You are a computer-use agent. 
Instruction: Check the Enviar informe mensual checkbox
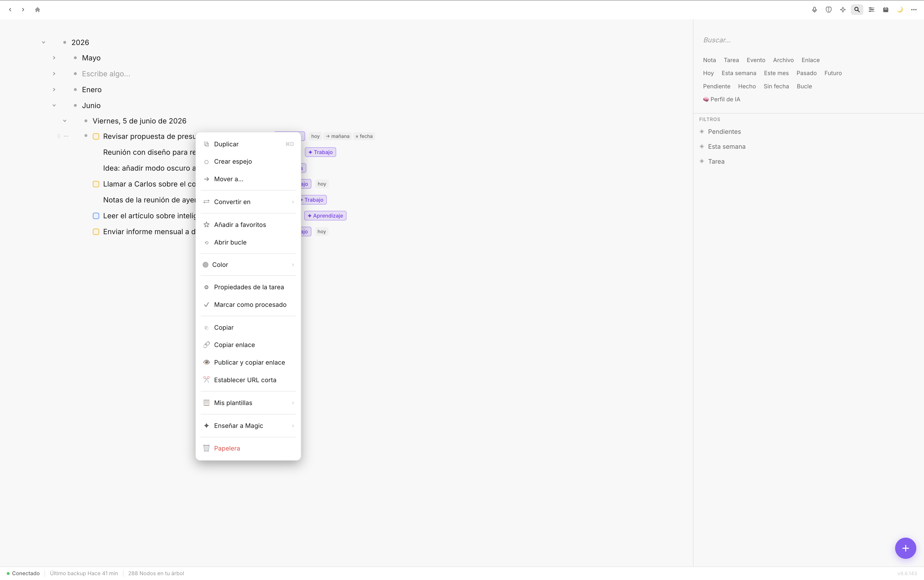tap(96, 232)
